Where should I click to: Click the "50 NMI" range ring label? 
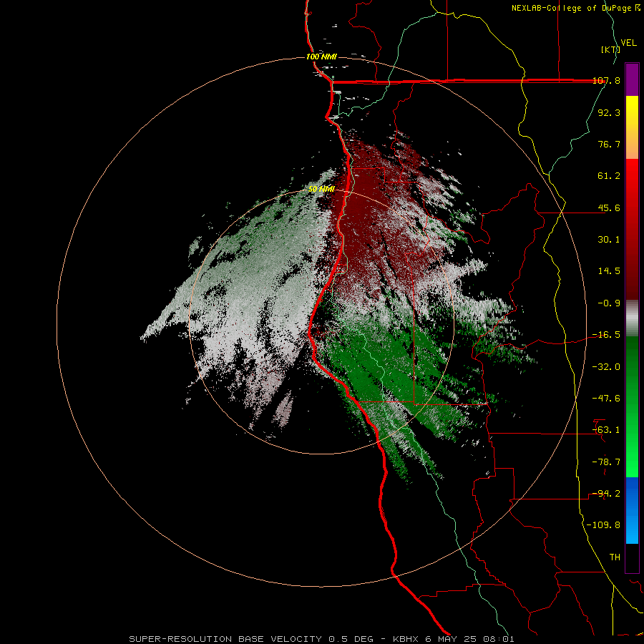(x=321, y=189)
